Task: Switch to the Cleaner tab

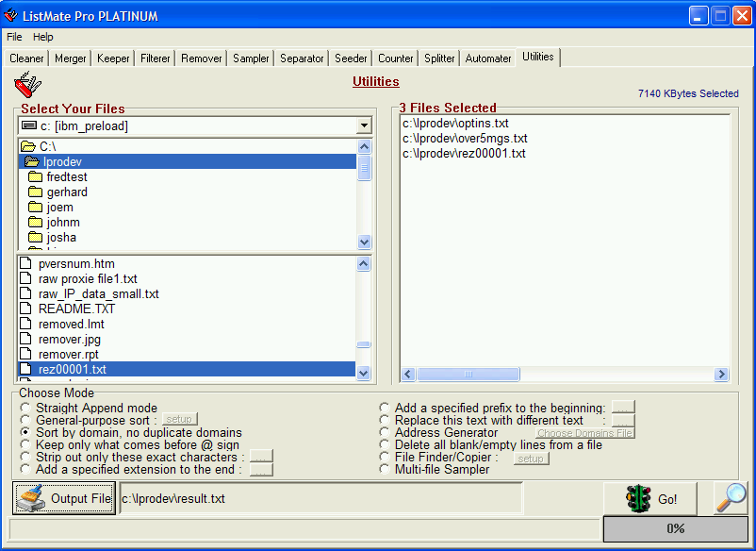Action: coord(26,58)
